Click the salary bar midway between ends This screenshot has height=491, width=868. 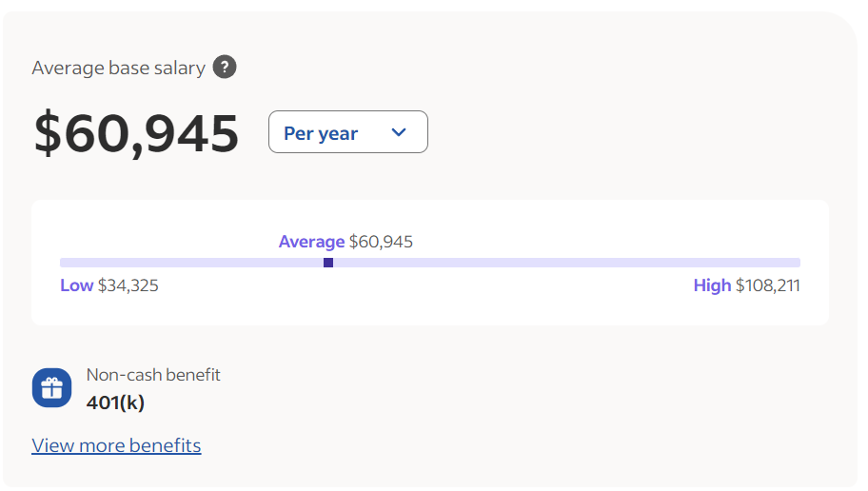[x=430, y=263]
